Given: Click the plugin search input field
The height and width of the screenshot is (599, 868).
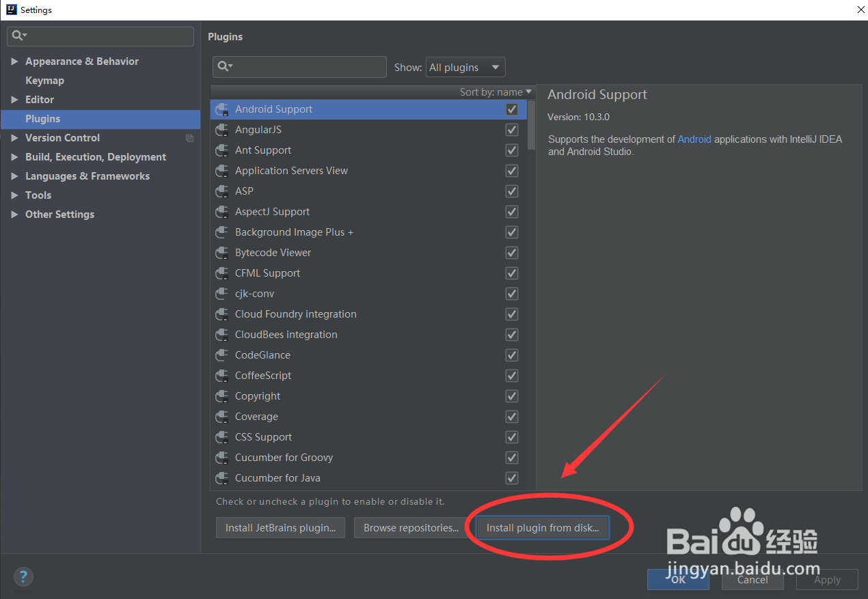Looking at the screenshot, I should (299, 66).
